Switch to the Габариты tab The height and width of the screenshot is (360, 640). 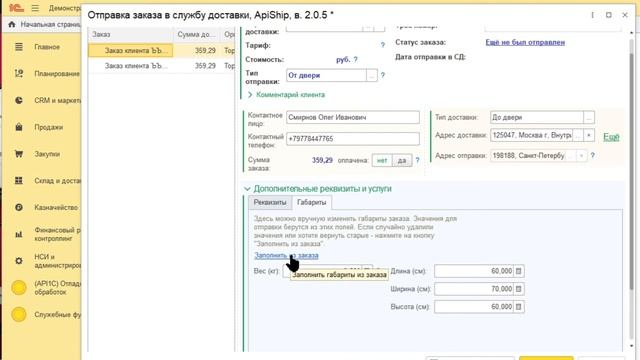311,202
